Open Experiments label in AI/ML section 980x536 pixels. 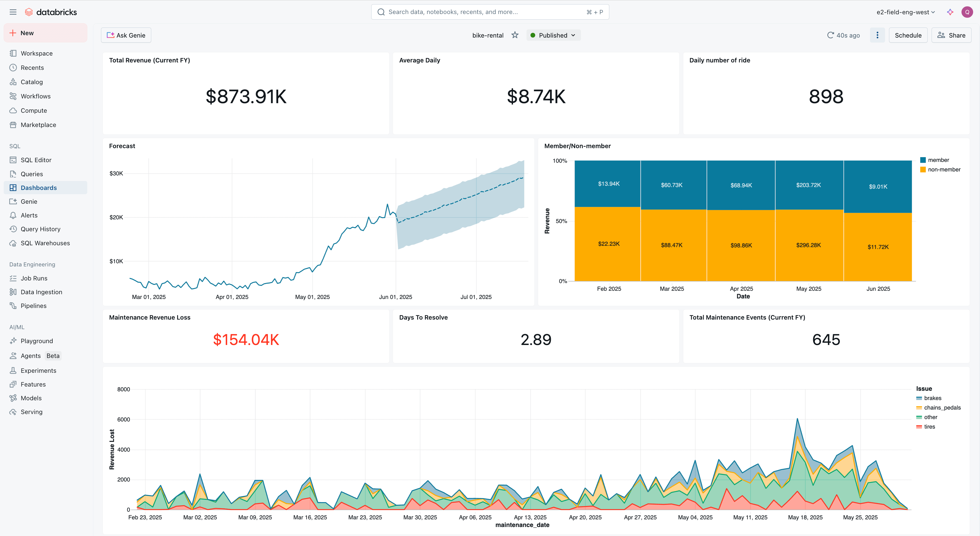tap(38, 370)
